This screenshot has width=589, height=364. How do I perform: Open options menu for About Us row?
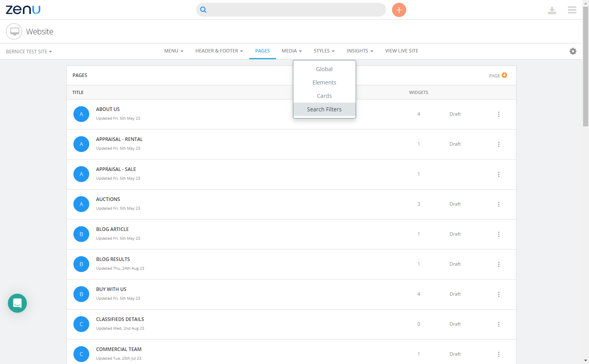(x=499, y=114)
